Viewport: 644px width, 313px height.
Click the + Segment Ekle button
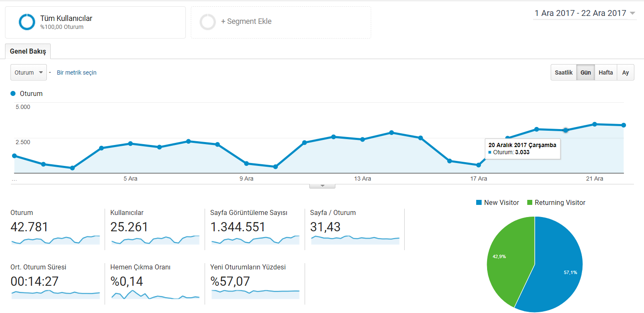(281, 22)
